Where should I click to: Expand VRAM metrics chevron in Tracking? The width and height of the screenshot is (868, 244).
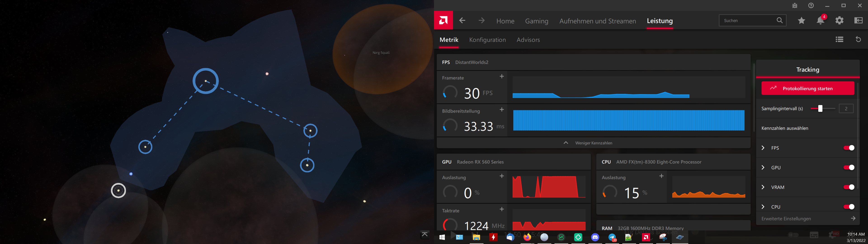(x=763, y=187)
